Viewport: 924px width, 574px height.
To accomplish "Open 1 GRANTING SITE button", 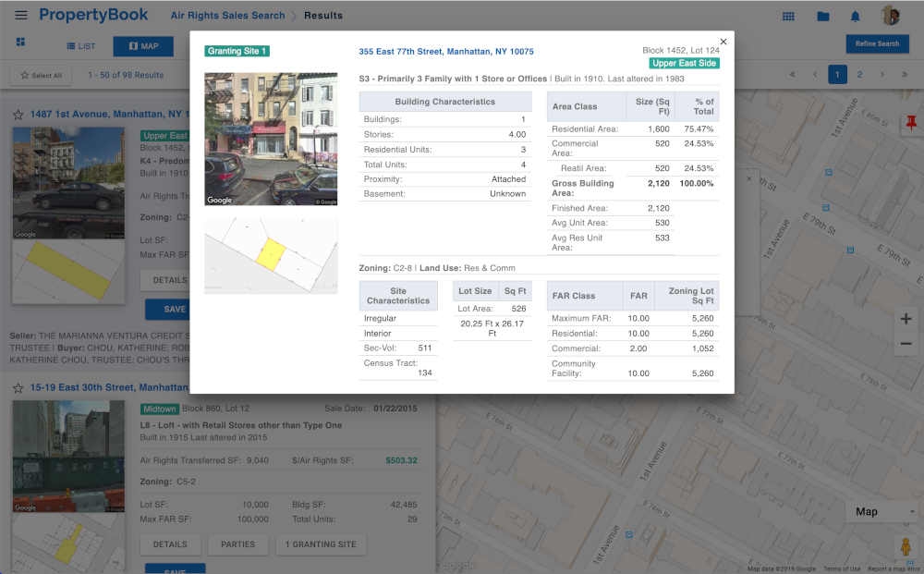I will [321, 544].
